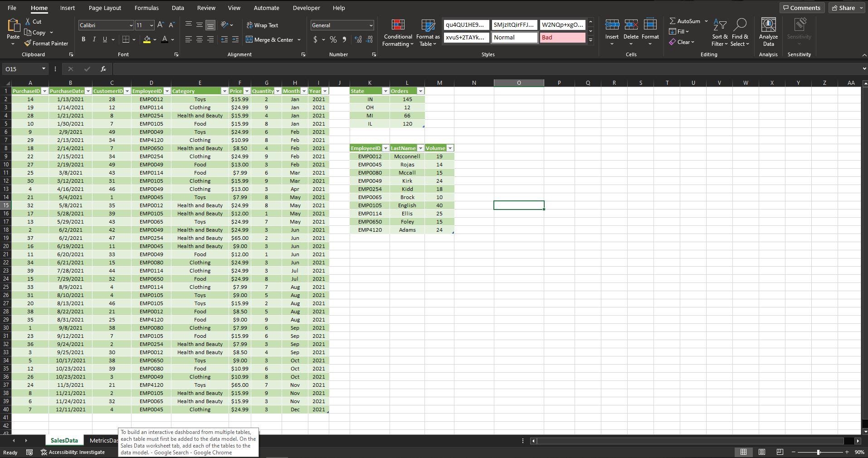Open the General number format dropdown
This screenshot has width=868, height=458.
[371, 25]
